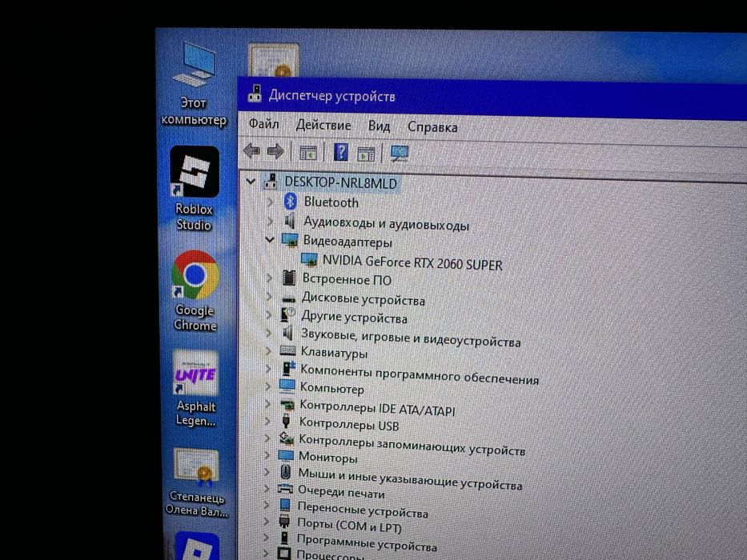
Task: Click the Forward arrow toolbar button
Action: tap(275, 152)
